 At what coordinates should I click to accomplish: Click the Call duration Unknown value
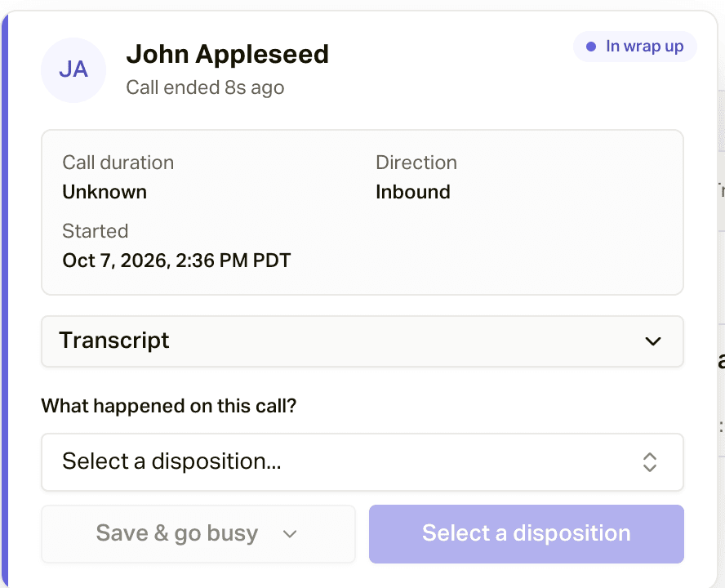(x=105, y=192)
